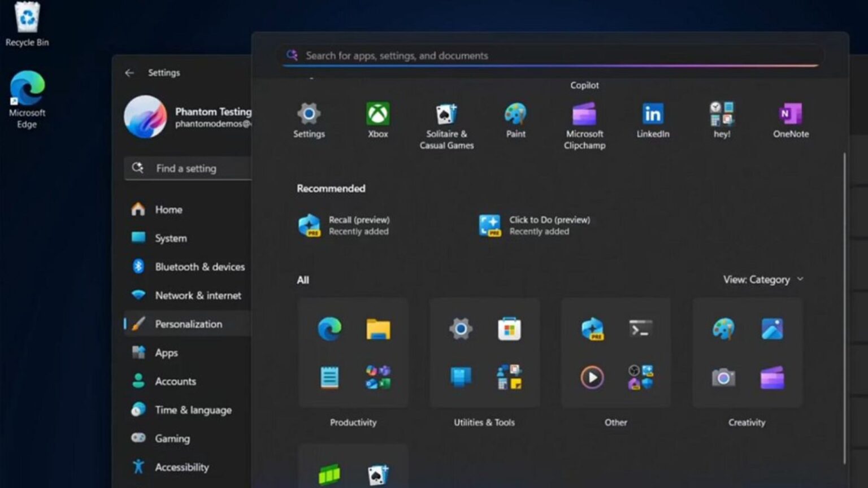Screen dimensions: 868x488
Task: Launch the pinned Xbox app
Action: (x=378, y=120)
